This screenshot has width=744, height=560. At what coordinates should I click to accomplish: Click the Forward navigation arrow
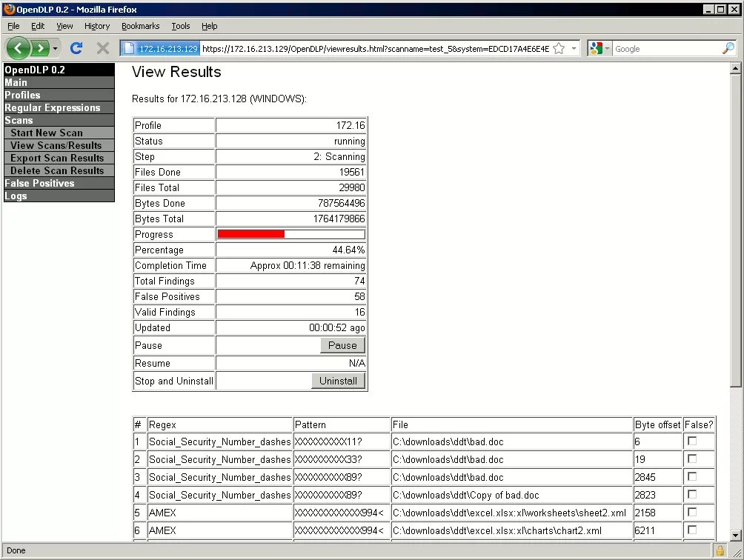pyautogui.click(x=40, y=48)
